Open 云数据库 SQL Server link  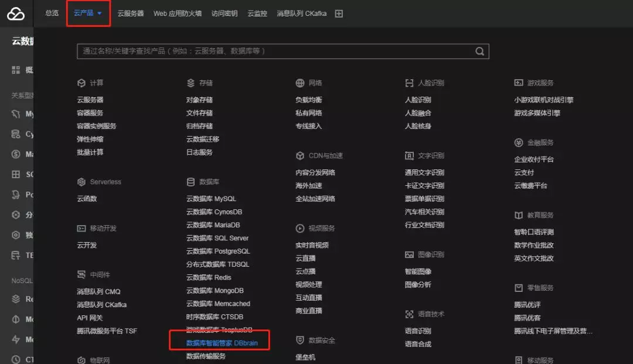pos(217,238)
